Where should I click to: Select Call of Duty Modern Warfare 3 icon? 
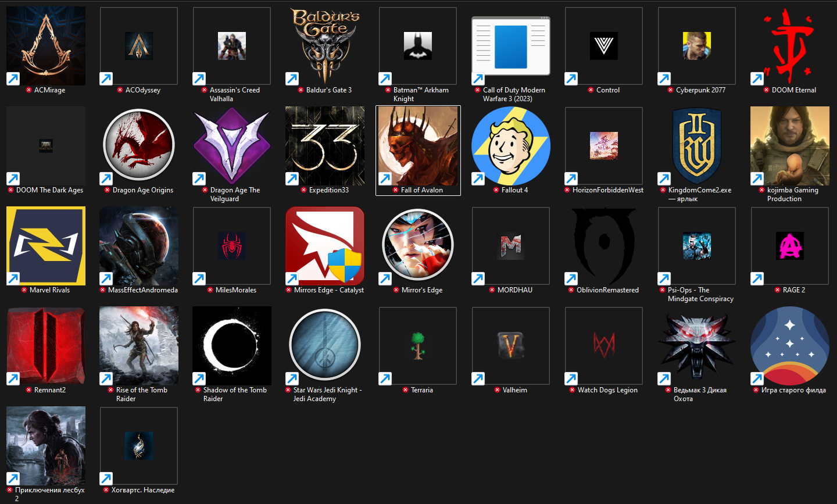pyautogui.click(x=511, y=46)
